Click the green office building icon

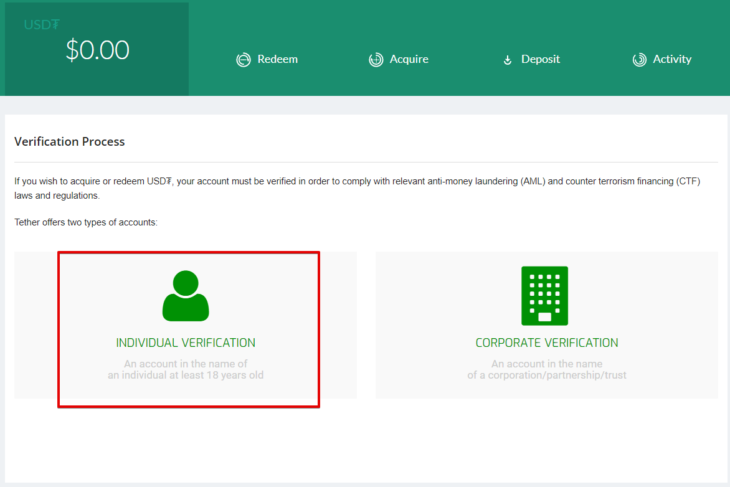[545, 296]
